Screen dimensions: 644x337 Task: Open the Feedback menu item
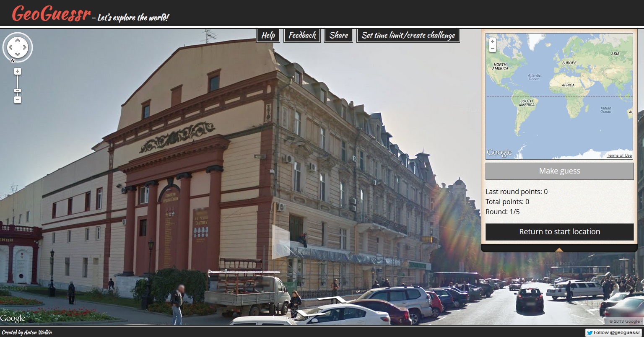pos(302,36)
